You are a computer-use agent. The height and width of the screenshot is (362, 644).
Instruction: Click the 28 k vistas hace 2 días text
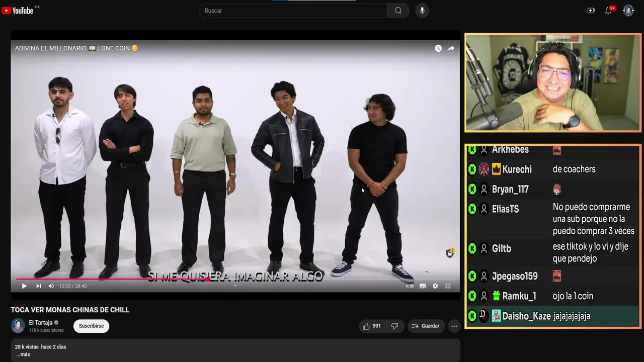click(x=40, y=347)
